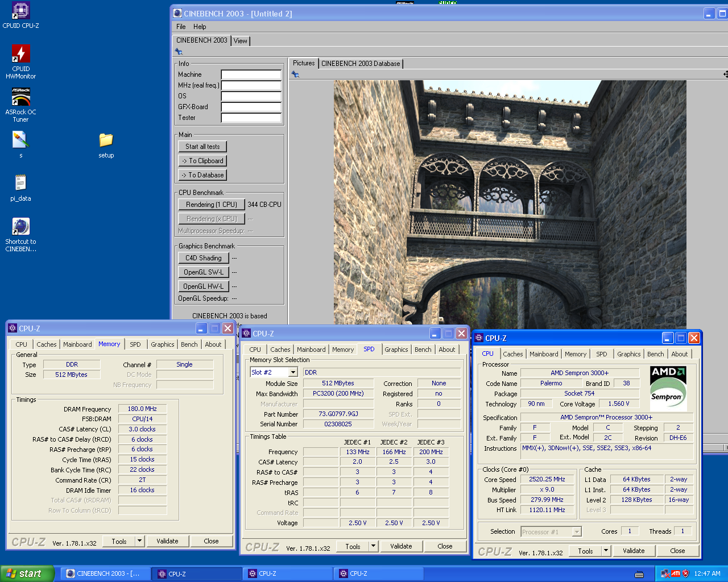The width and height of the screenshot is (728, 582).
Task: Select the Pictures tab
Action: (304, 63)
